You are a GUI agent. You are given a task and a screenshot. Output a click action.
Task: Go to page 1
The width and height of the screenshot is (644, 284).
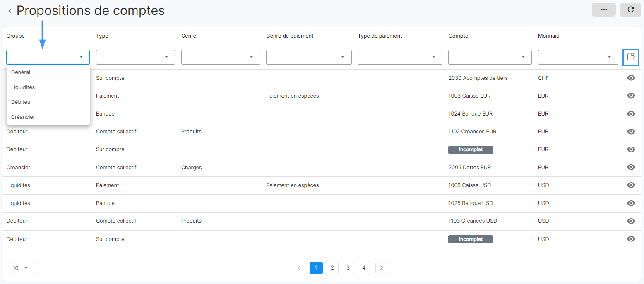pos(316,268)
